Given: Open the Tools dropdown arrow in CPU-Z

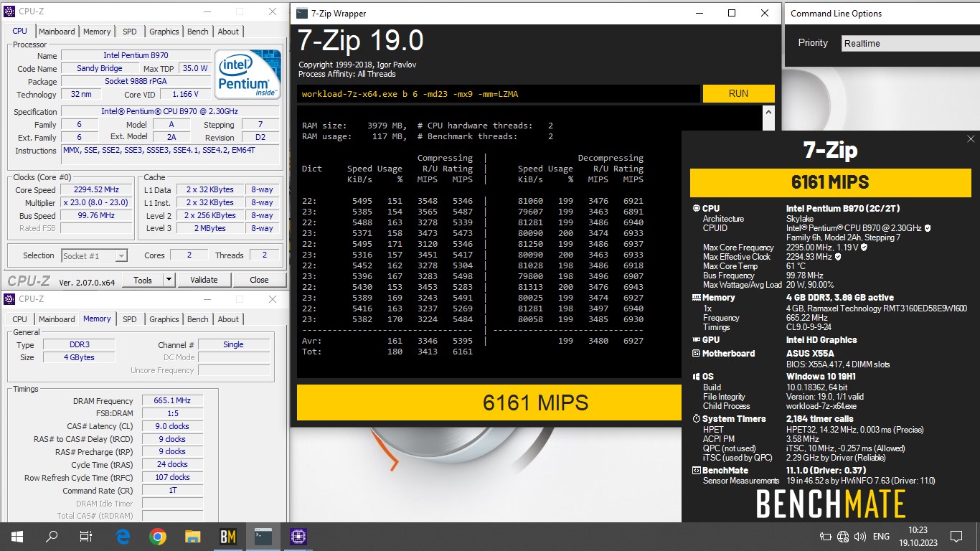Looking at the screenshot, I should pyautogui.click(x=169, y=280).
